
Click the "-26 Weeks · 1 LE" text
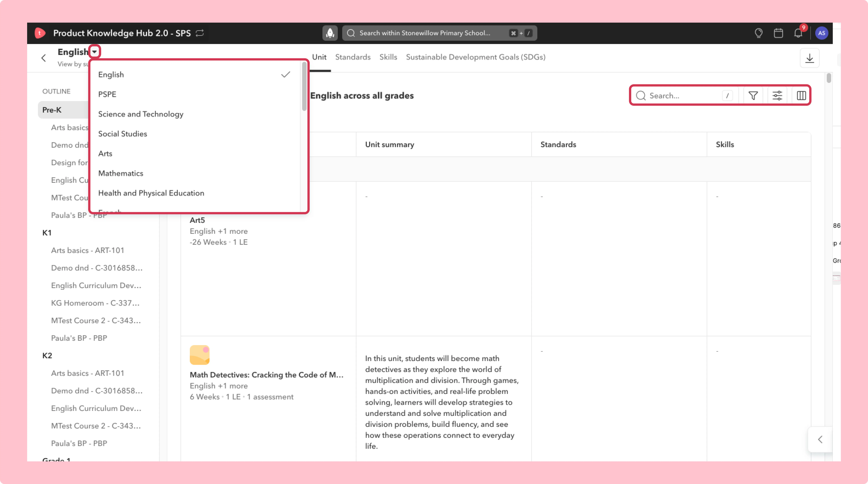pyautogui.click(x=218, y=242)
